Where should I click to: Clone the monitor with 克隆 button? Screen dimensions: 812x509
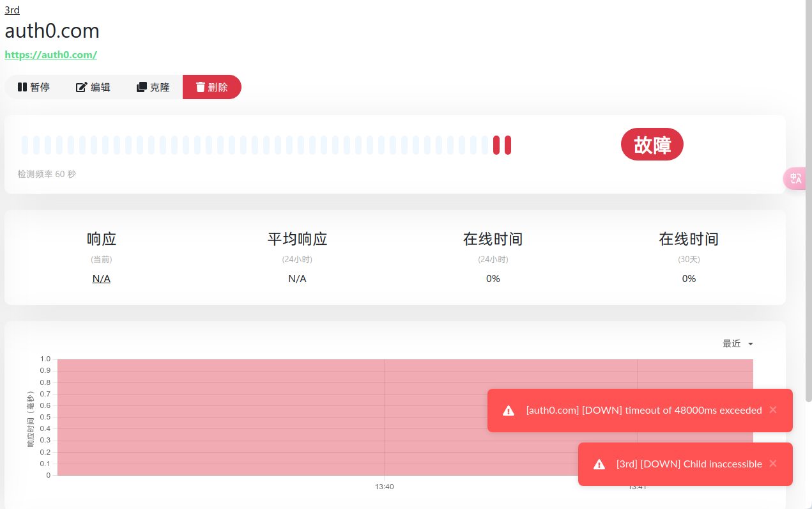[x=153, y=87]
